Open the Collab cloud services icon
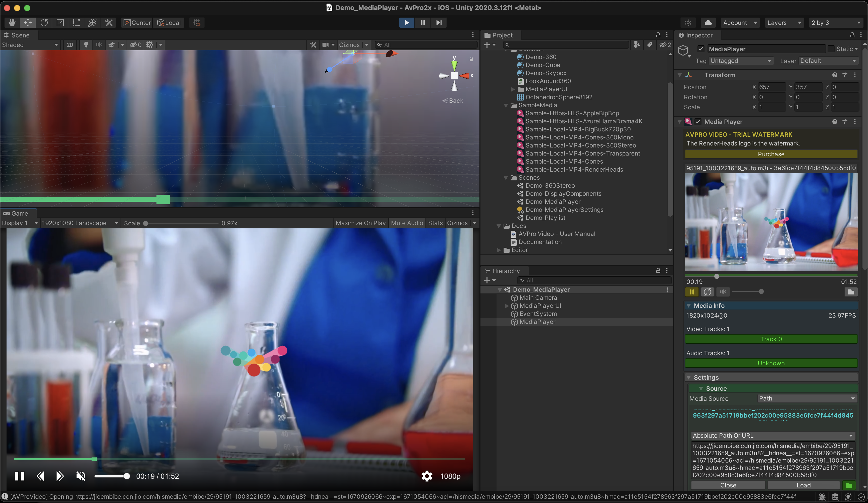 pyautogui.click(x=708, y=23)
